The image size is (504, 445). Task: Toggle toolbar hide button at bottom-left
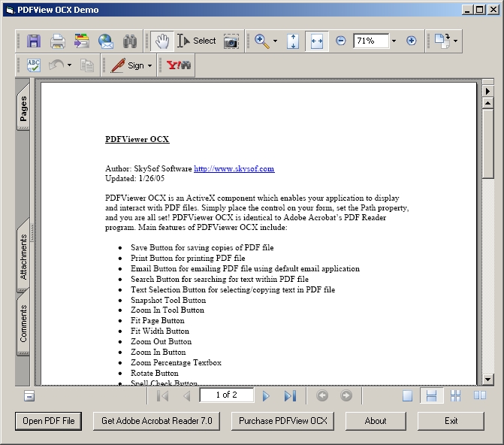pos(29,396)
